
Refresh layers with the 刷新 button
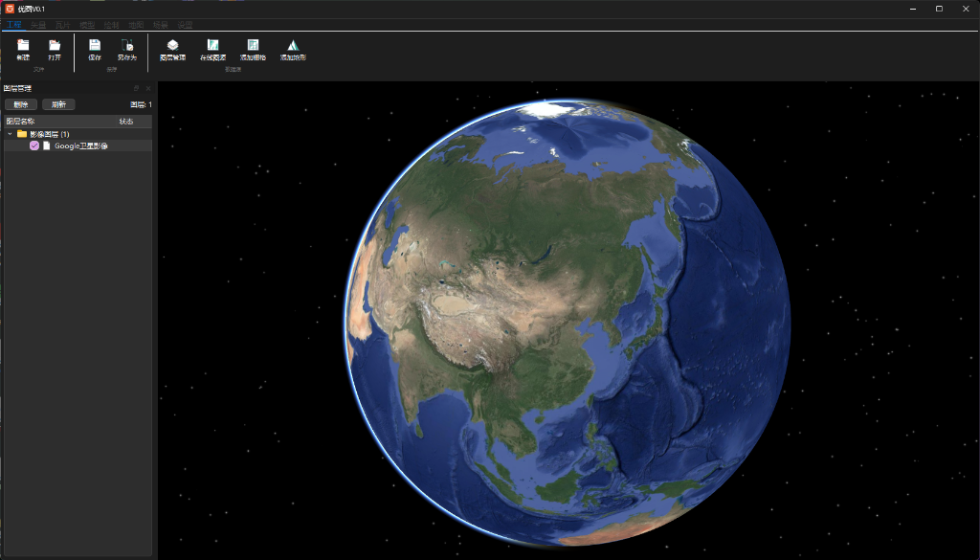[x=59, y=104]
